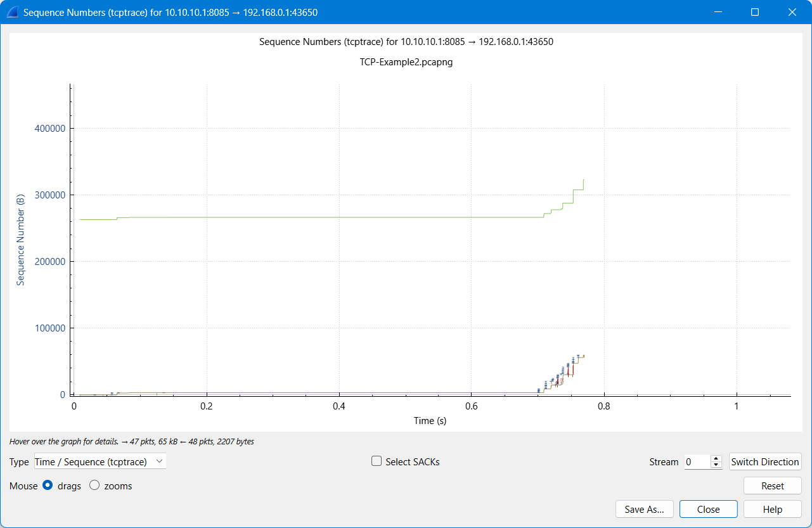Viewport: 812px width, 528px height.
Task: Close the Sequence Numbers dialog
Action: pos(708,509)
